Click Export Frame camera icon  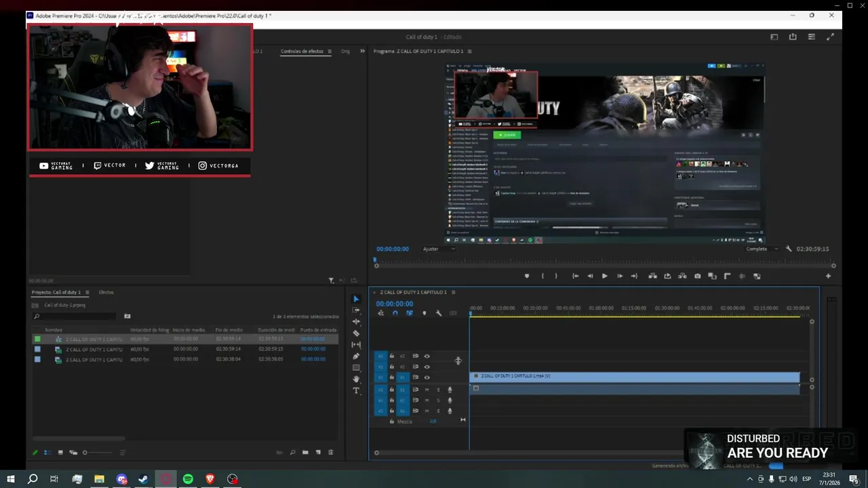697,276
